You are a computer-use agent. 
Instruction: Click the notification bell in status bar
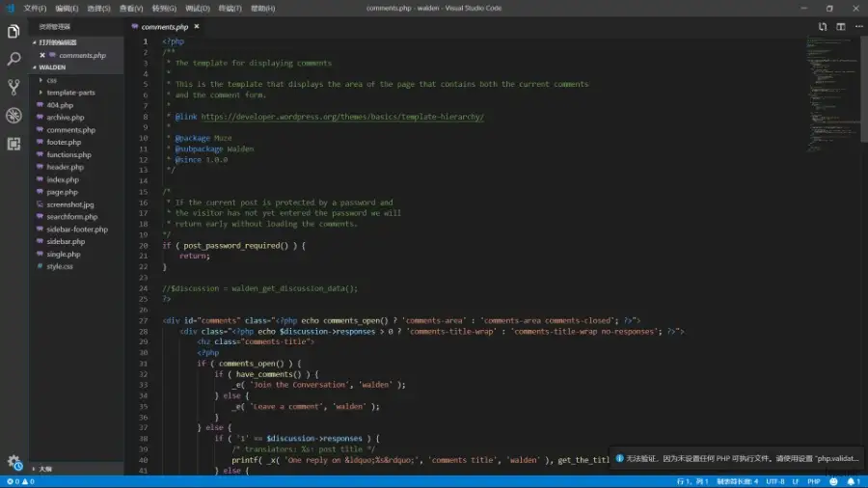[x=854, y=482]
